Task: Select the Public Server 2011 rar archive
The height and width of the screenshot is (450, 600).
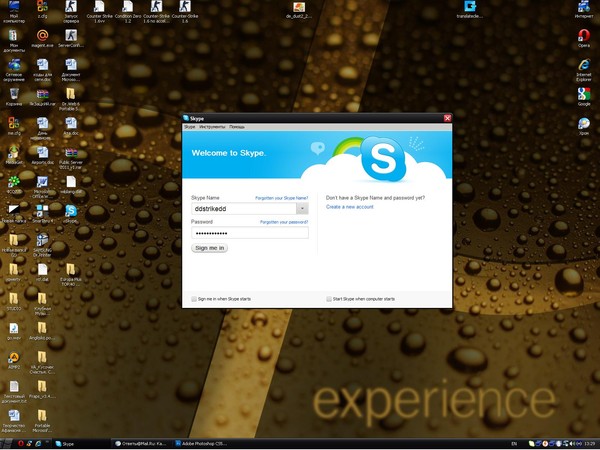Action: [x=71, y=158]
